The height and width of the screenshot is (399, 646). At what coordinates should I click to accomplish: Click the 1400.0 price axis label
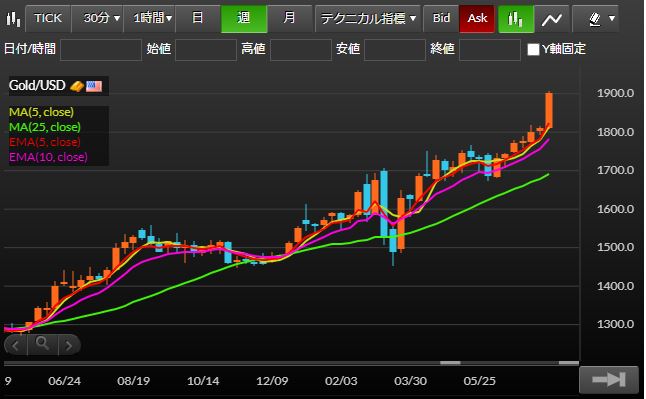tap(616, 286)
